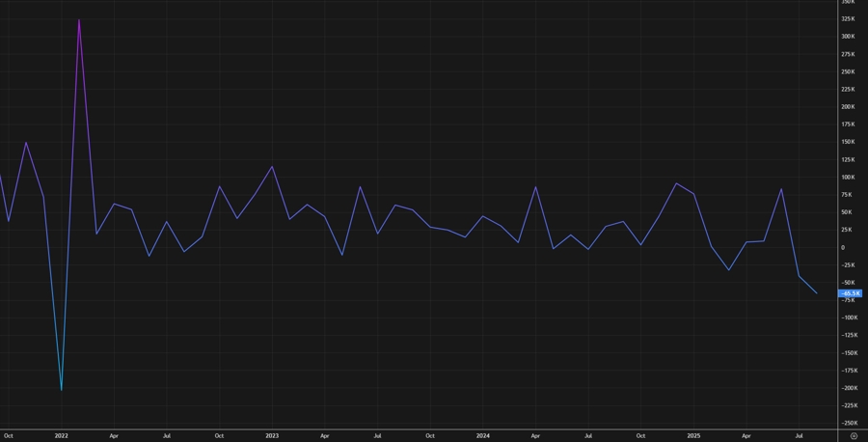Click the -200K label on price axis

[x=848, y=388]
